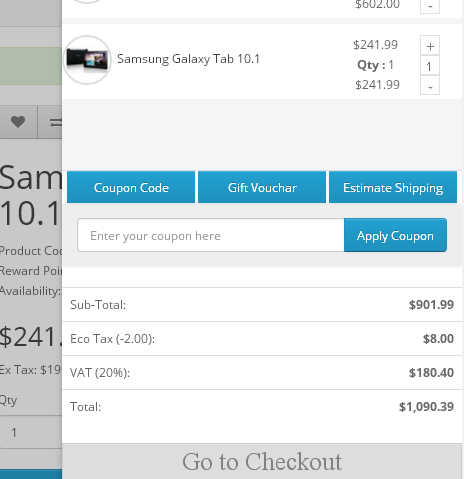Image resolution: width=464 pixels, height=479 pixels.
Task: Apply the coupon with Apply Coupon button
Action: pyautogui.click(x=395, y=235)
